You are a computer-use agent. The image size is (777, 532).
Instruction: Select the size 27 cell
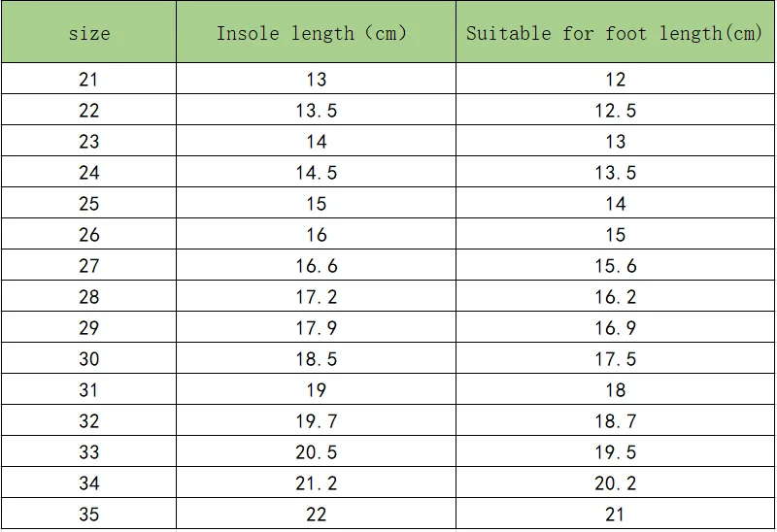(88, 266)
